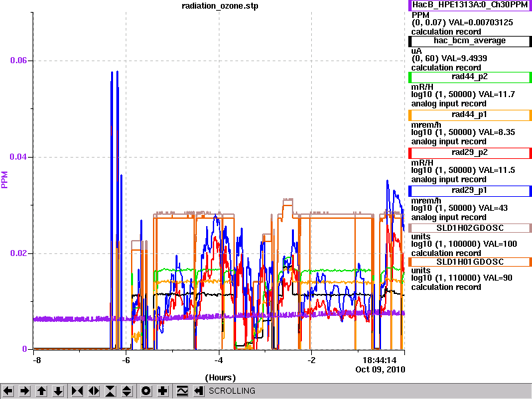Click the -8 x-axis tick label
532x399 pixels.
pyautogui.click(x=37, y=360)
